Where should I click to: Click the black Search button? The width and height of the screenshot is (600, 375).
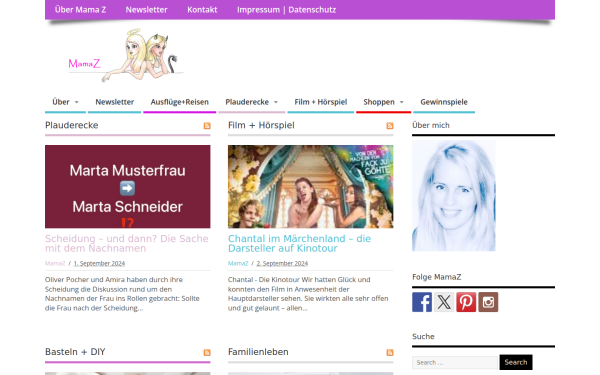click(515, 362)
